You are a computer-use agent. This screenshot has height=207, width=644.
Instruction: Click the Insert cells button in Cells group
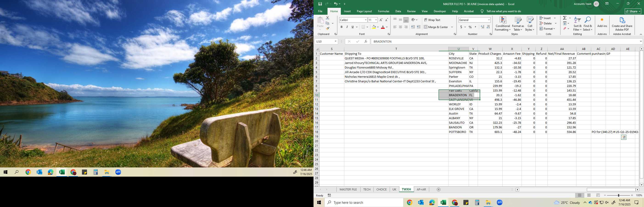point(545,18)
